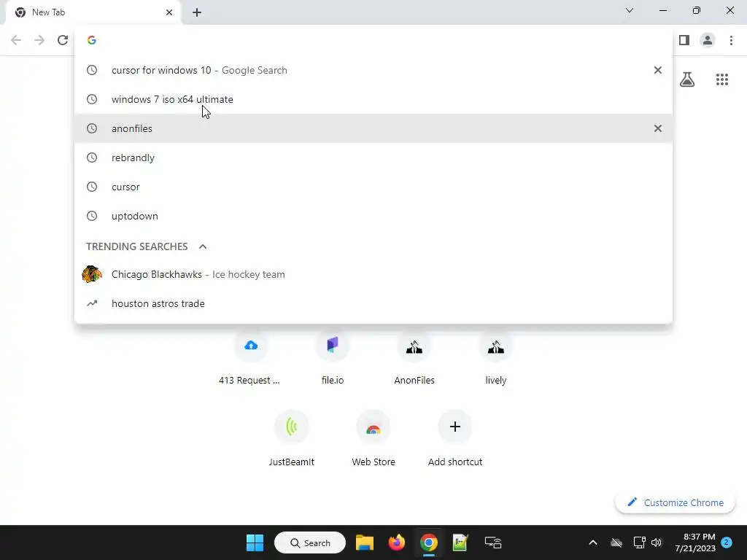Click the Google G icon in address bar
747x560 pixels.
coord(92,40)
